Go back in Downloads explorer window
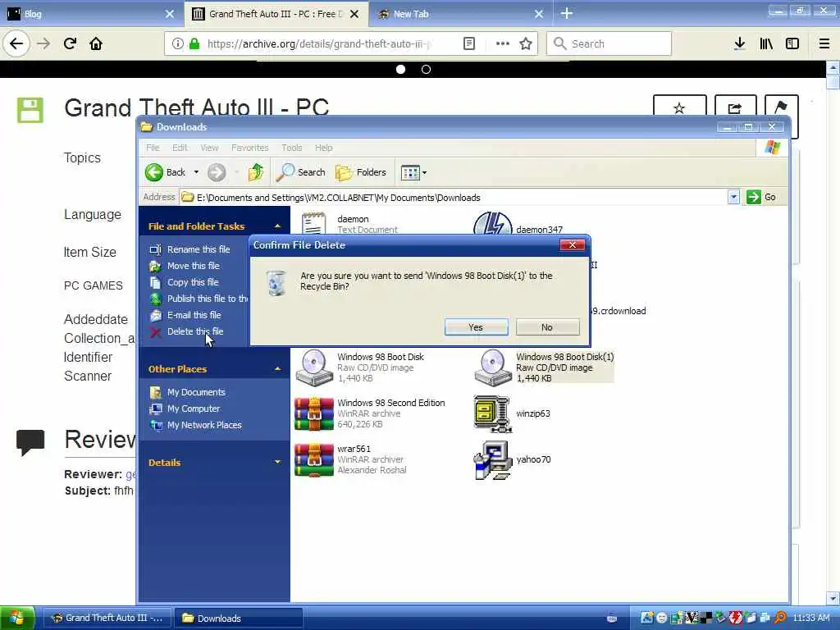Screen dimensions: 840x630 (166, 172)
